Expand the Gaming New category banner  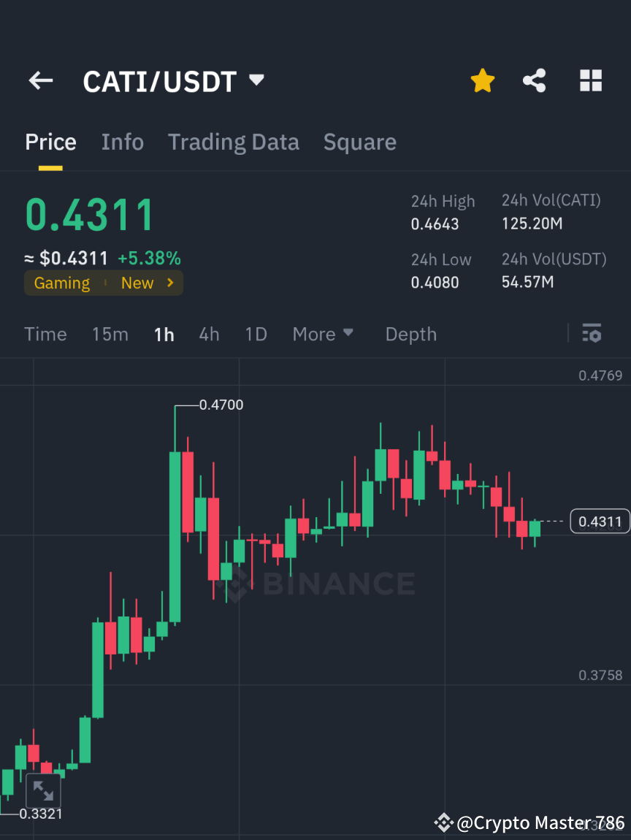(x=104, y=283)
